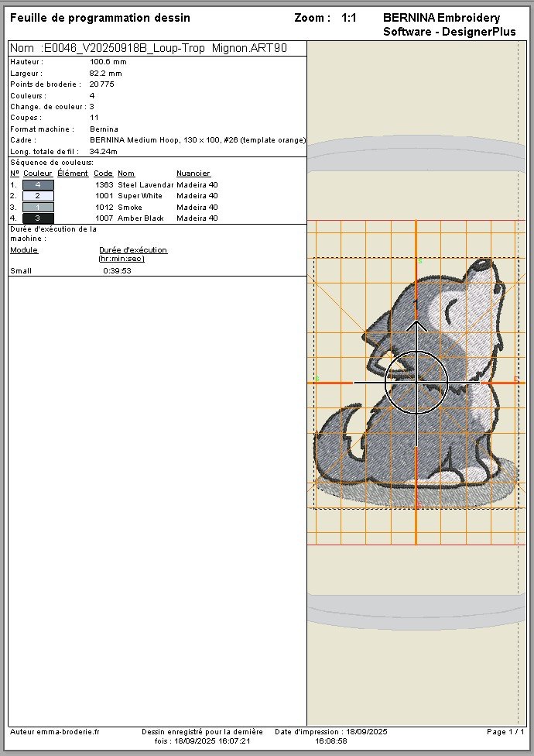Click the 'Small' module entry
The width and height of the screenshot is (534, 756).
pyautogui.click(x=21, y=271)
